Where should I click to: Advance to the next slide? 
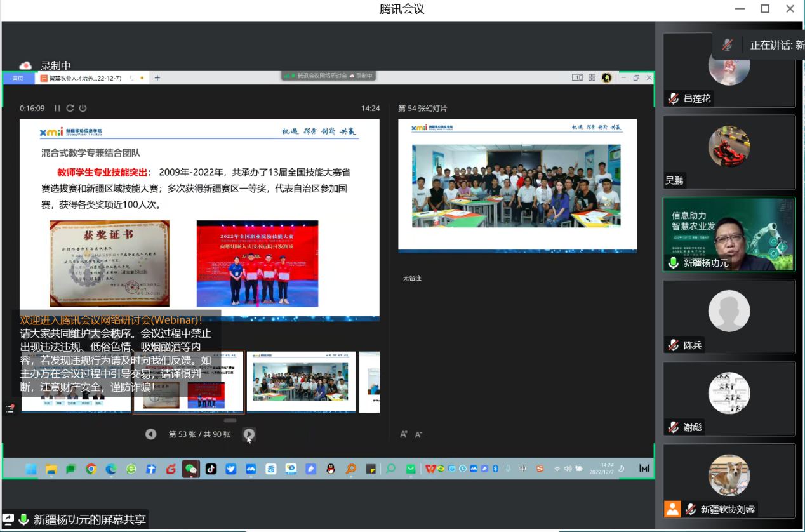coord(249,434)
